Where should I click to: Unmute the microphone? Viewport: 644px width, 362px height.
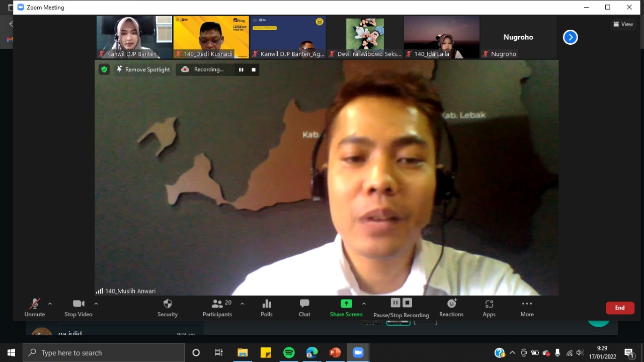pyautogui.click(x=35, y=304)
